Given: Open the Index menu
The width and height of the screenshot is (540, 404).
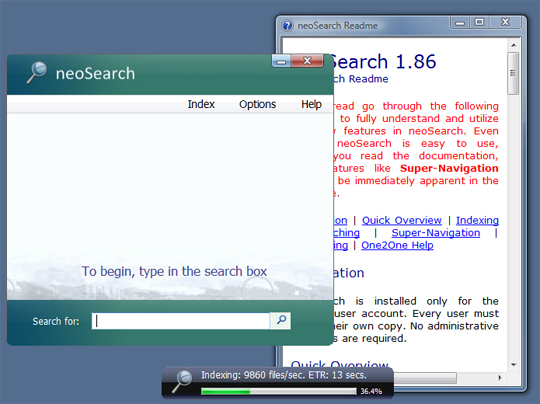Looking at the screenshot, I should [x=201, y=104].
